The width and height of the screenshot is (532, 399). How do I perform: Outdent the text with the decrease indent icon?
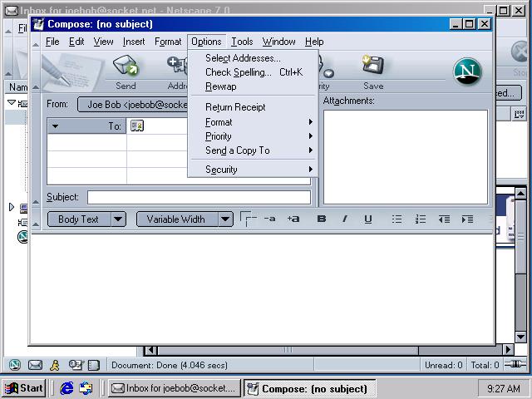click(x=444, y=219)
